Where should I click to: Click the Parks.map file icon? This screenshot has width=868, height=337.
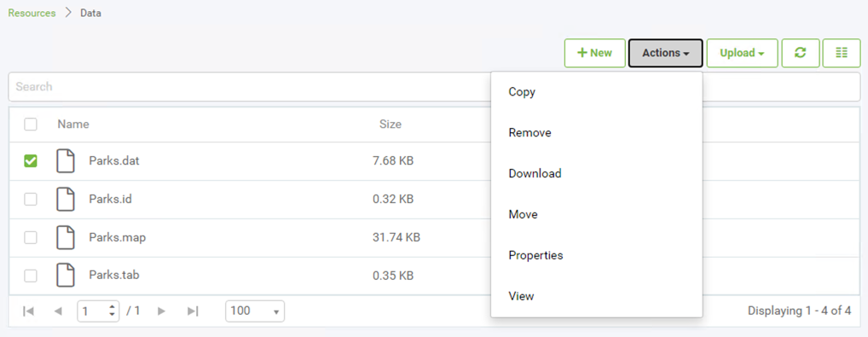coord(66,237)
